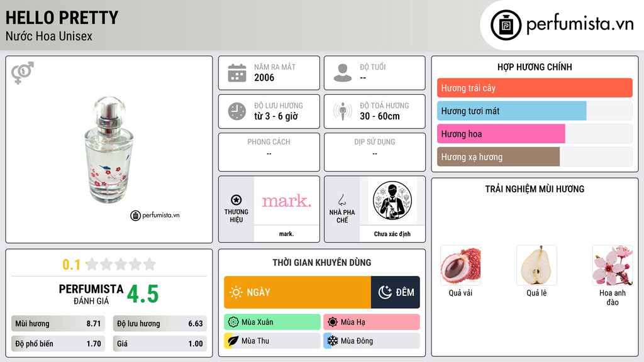Screen dimensions: 644x362
Task: Click the Thời Gian Khuyên Dùng heading
Action: click(x=322, y=262)
